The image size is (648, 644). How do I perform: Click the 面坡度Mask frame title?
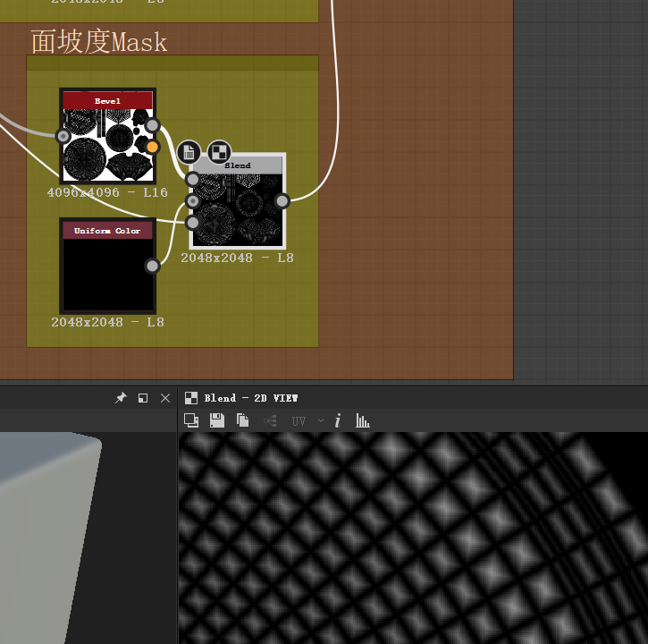point(99,41)
